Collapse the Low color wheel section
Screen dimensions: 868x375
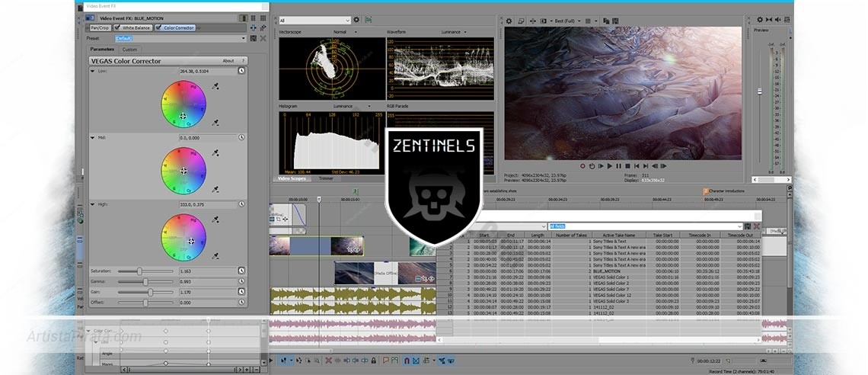pyautogui.click(x=92, y=71)
